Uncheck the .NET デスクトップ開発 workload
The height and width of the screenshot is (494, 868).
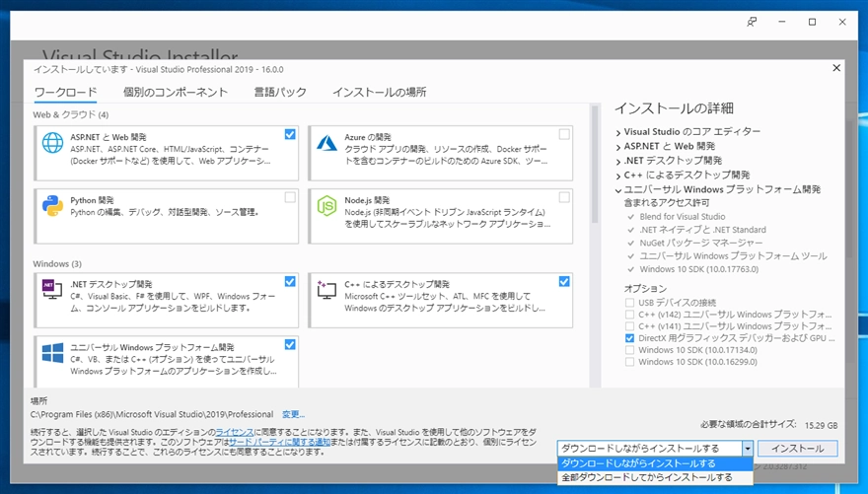290,282
